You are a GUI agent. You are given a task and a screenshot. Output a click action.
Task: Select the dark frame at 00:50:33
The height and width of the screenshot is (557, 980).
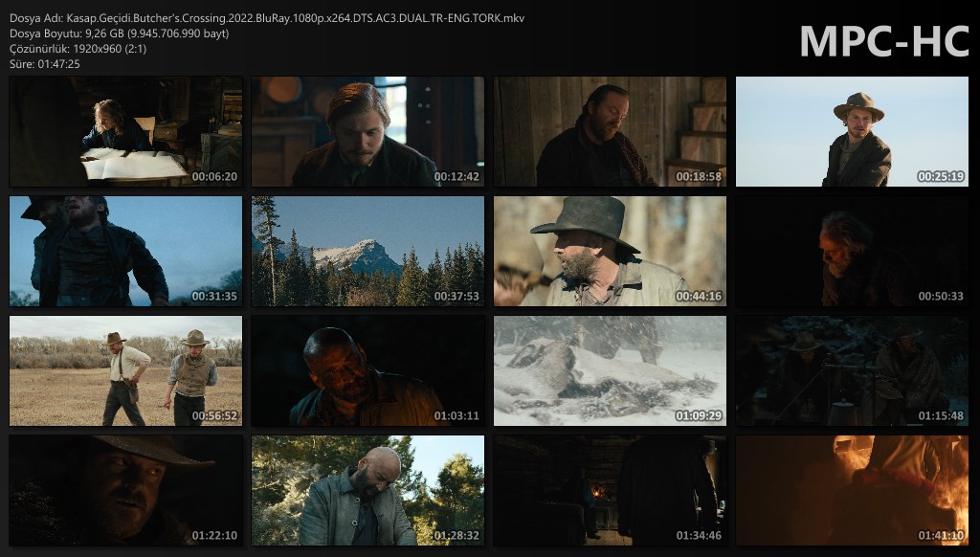pyautogui.click(x=852, y=252)
